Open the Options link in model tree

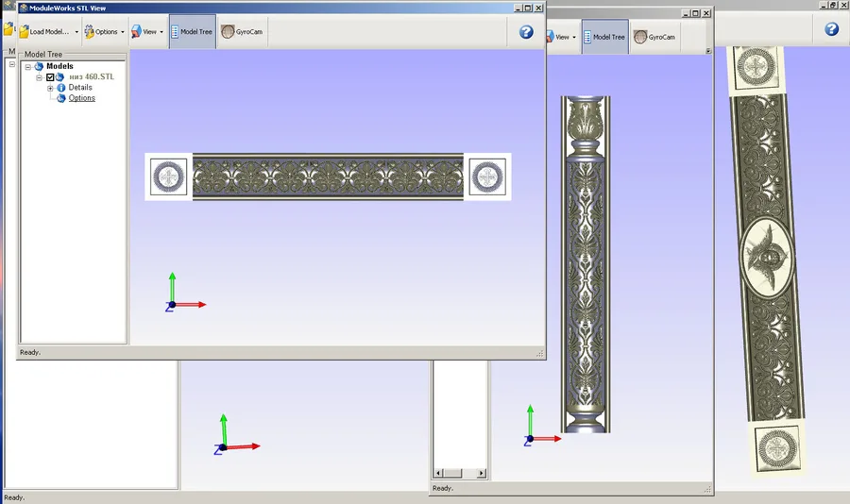(82, 98)
